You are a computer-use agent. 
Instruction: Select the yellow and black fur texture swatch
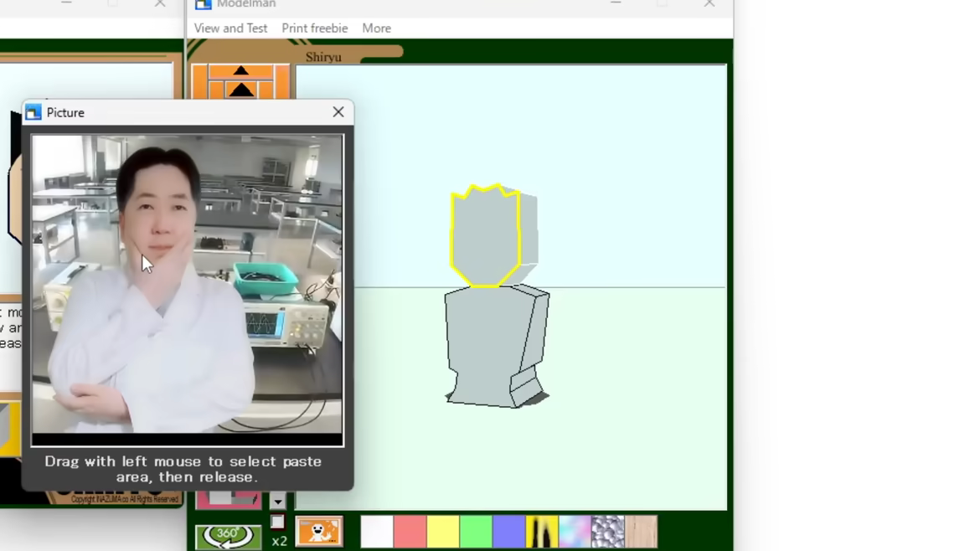(x=543, y=532)
